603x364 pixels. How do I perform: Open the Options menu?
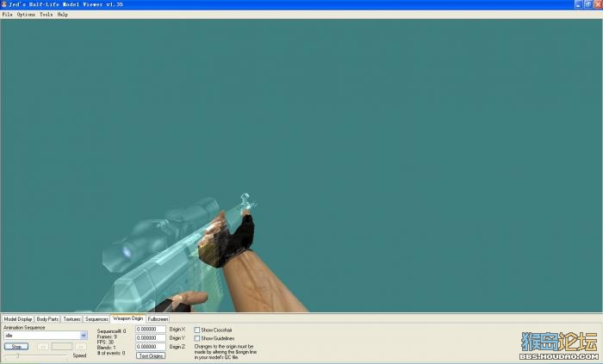(26, 15)
